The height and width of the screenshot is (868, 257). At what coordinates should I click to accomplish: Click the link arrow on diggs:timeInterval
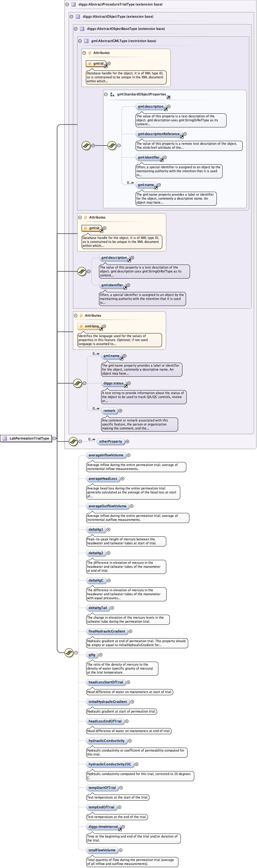(120, 829)
